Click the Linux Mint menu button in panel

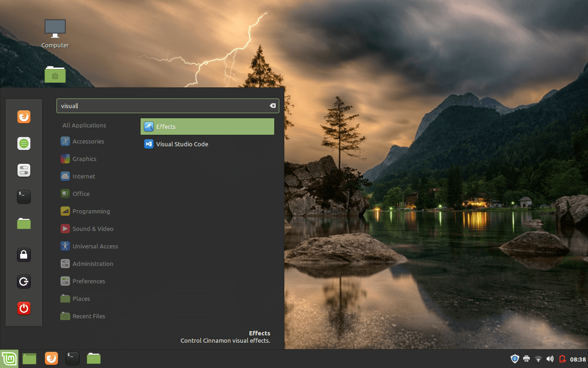[9, 358]
